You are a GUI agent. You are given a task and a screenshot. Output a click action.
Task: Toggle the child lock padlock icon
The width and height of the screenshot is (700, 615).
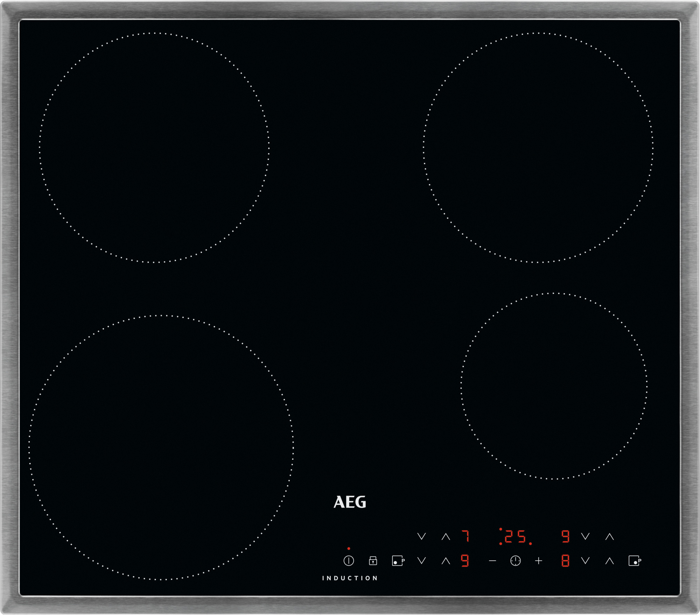coord(373,561)
